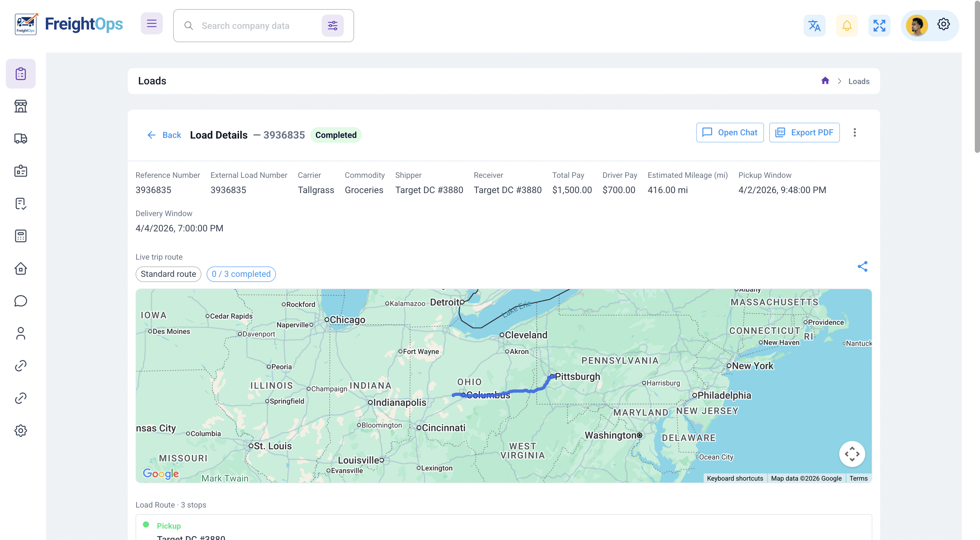980x540 pixels.
Task: Select the clipboard Loads sidebar icon
Action: point(20,74)
